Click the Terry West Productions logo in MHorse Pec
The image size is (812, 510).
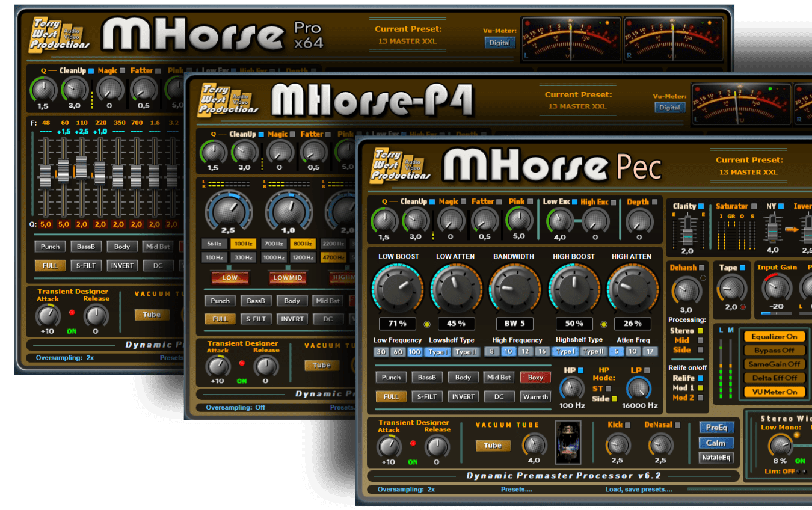[400, 165]
